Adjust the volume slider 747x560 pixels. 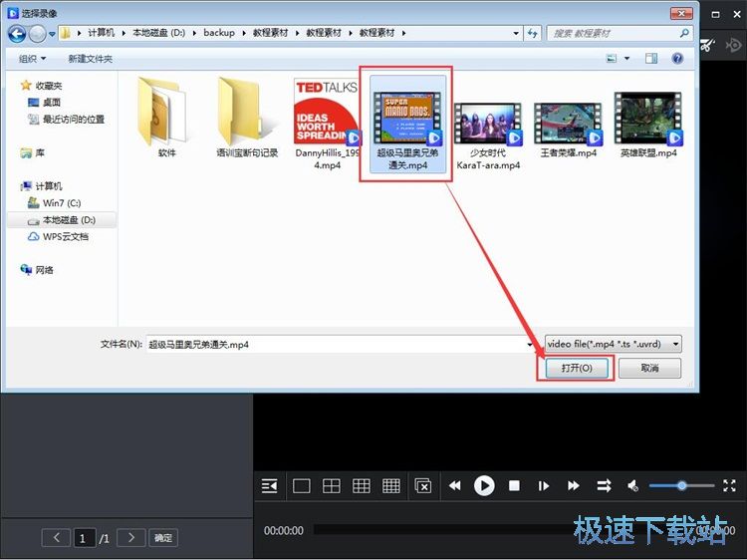[681, 485]
